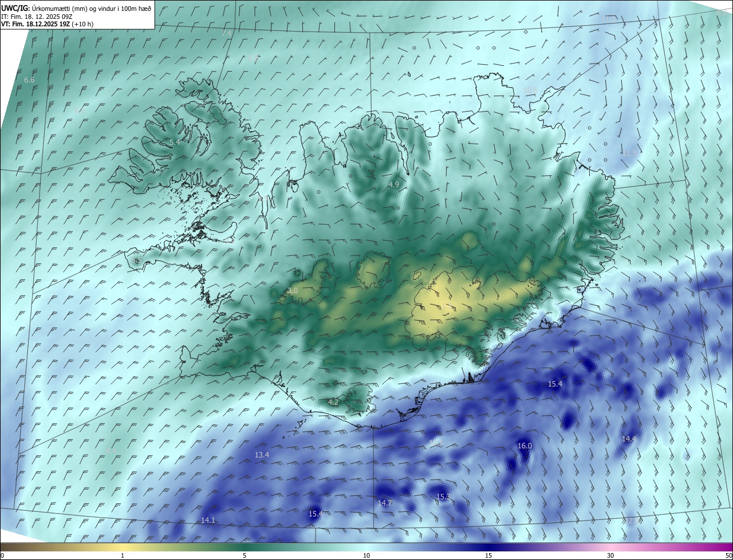This screenshot has height=560, width=733.
Task: Click the 13.4 value south of Iceland
Action: pos(262,455)
